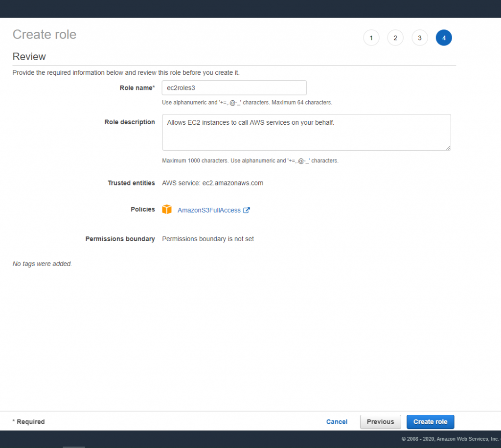Image resolution: width=501 pixels, height=448 pixels.
Task: Click the blue Create role button
Action: pyautogui.click(x=430, y=422)
